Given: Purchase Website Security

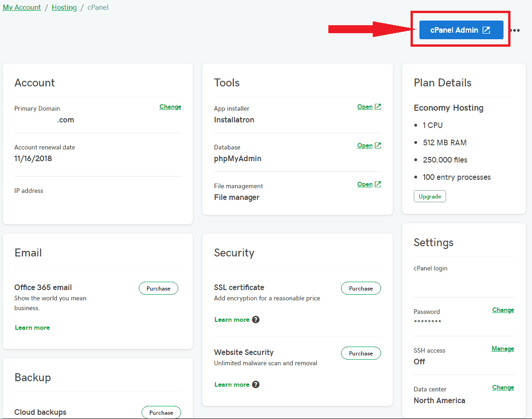Looking at the screenshot, I should (361, 353).
